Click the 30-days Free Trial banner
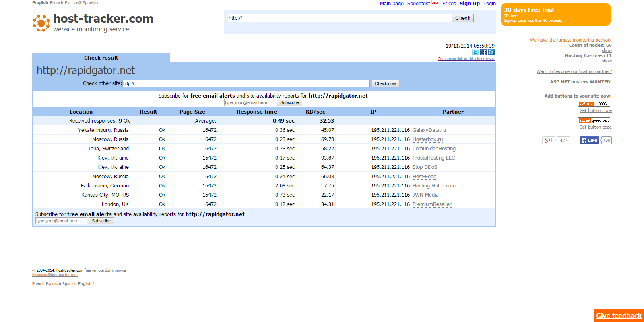Viewport: 644px width, 322px height. (555, 15)
